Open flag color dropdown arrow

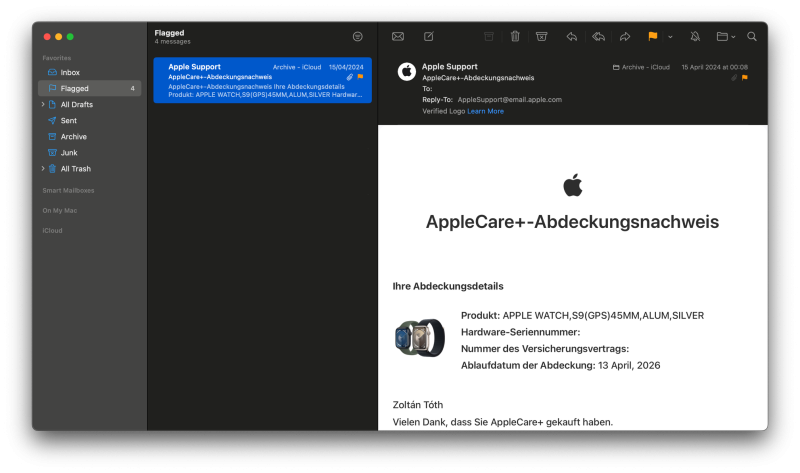(670, 37)
